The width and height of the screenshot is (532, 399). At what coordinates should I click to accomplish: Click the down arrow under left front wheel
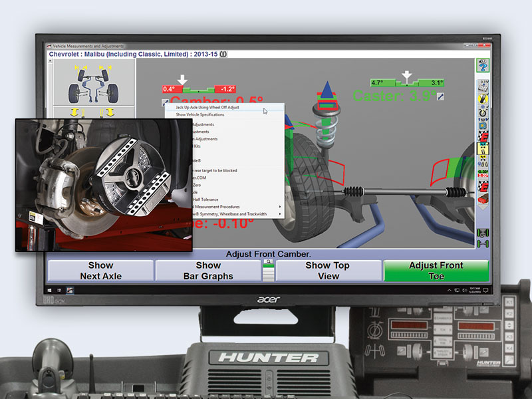[x=74, y=112]
